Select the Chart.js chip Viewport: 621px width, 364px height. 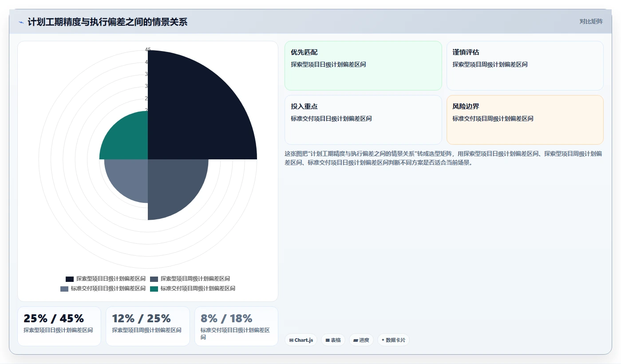pos(301,340)
